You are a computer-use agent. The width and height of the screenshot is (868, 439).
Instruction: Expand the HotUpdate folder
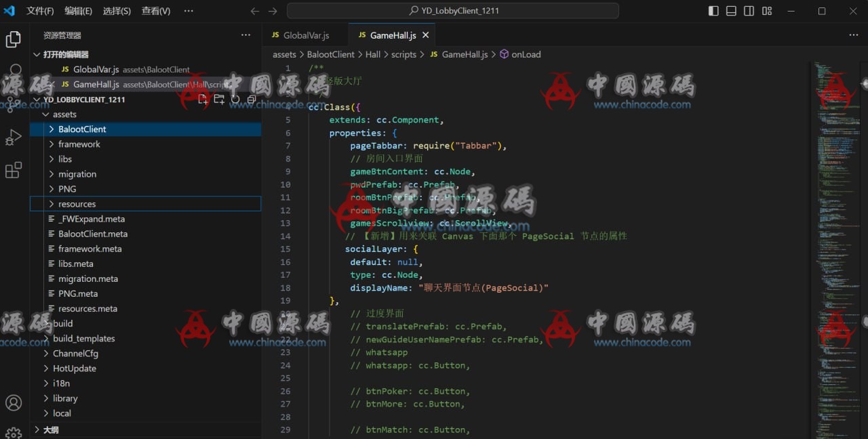(74, 369)
